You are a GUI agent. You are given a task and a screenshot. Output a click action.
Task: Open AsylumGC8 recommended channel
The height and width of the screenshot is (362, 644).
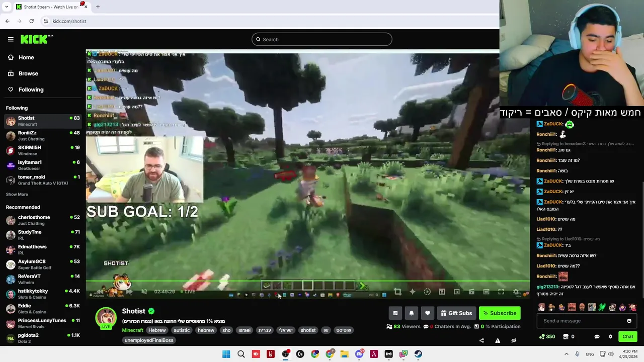click(x=43, y=264)
